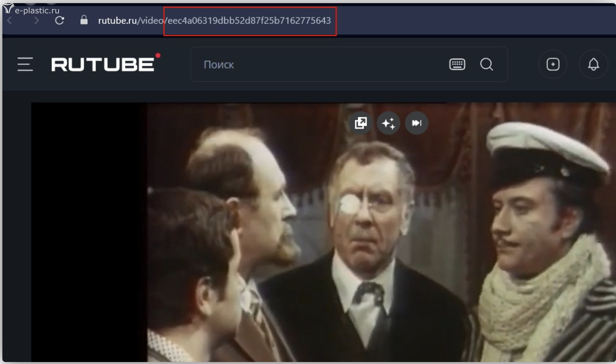The width and height of the screenshot is (616, 364).
Task: Go back to the previous page
Action: coord(10,20)
